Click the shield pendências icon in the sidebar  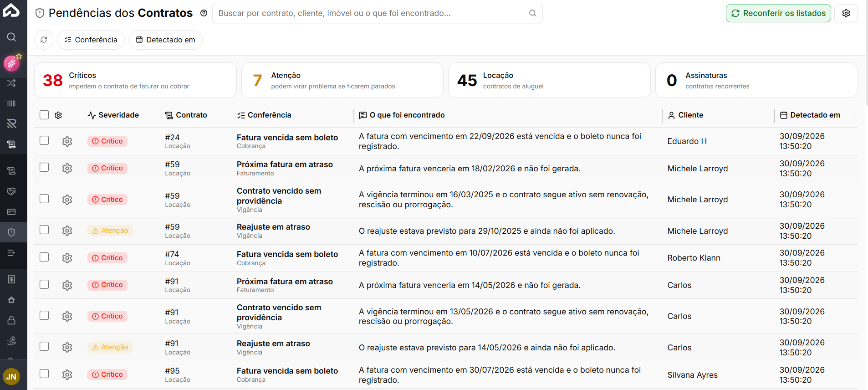coord(11,232)
